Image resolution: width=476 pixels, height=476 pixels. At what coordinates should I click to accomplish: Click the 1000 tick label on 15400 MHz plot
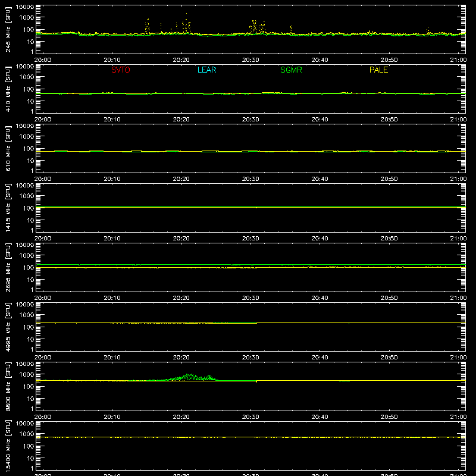click(x=27, y=434)
